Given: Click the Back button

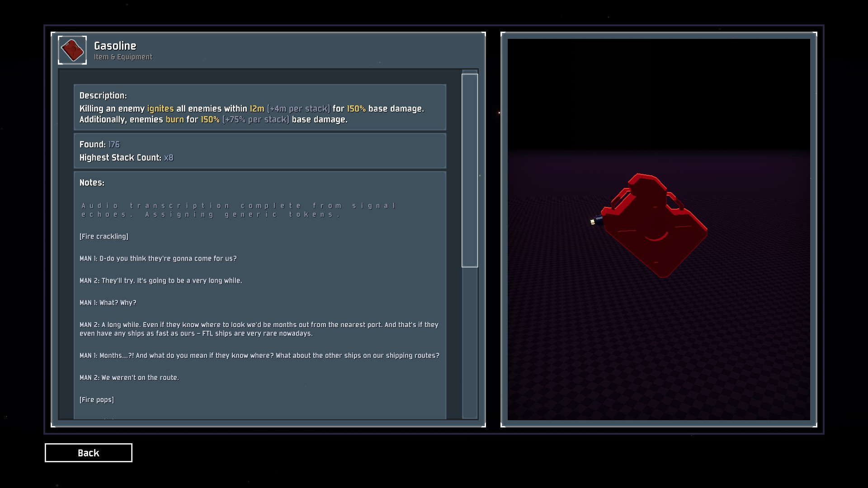Looking at the screenshot, I should point(88,453).
